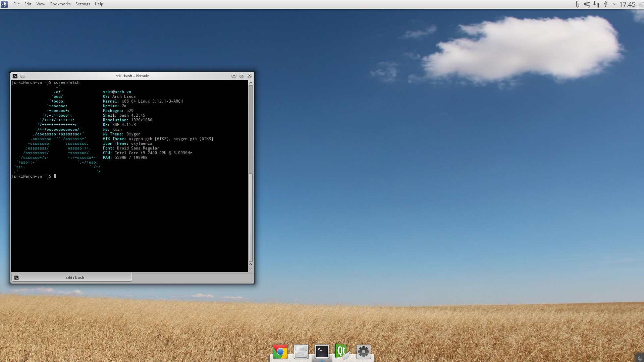Open the Settings menu
644x362 pixels.
[x=83, y=4]
